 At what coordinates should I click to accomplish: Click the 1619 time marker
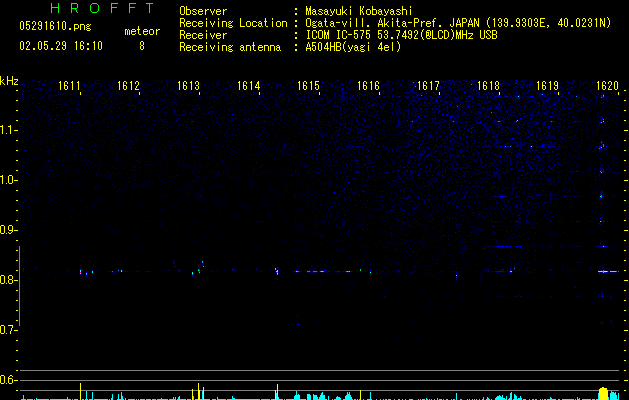[x=548, y=86]
